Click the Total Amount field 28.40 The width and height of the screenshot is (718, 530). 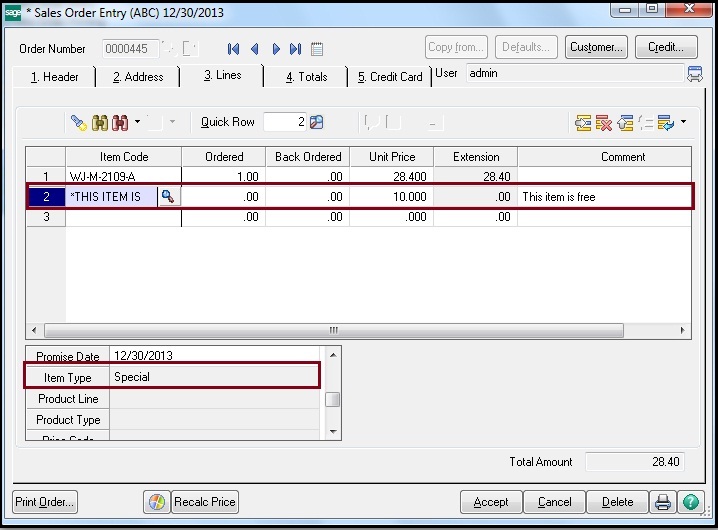(x=635, y=462)
